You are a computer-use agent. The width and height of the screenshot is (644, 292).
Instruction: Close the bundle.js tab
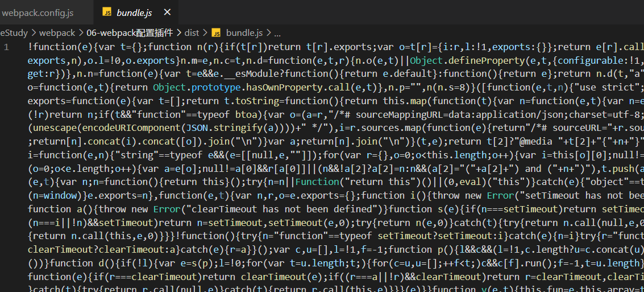click(167, 13)
